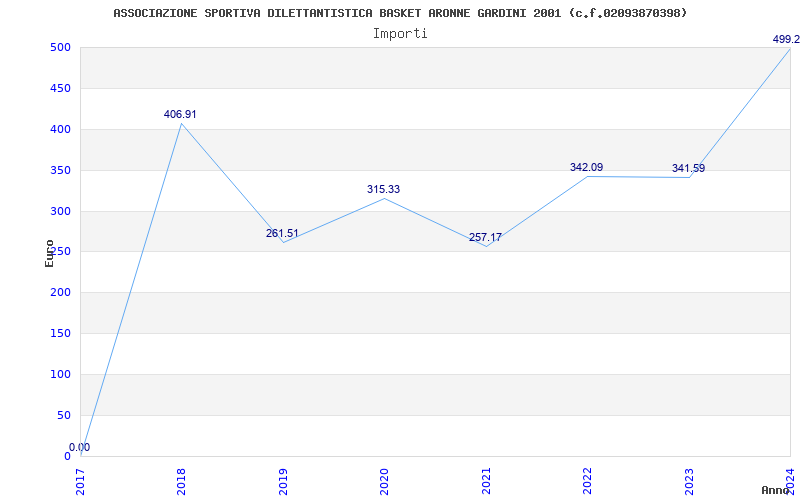This screenshot has height=500, width=800.
Task: Select the 0.00 data label
Action: tap(79, 447)
